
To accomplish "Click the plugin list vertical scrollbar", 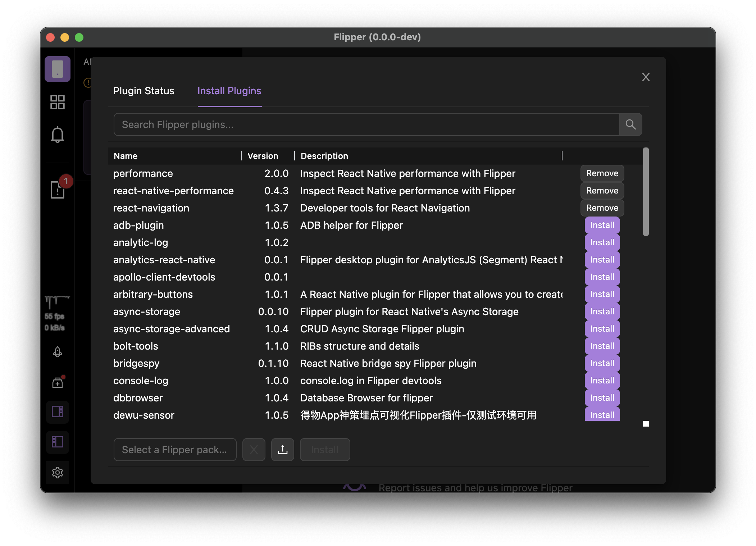I will 646,192.
